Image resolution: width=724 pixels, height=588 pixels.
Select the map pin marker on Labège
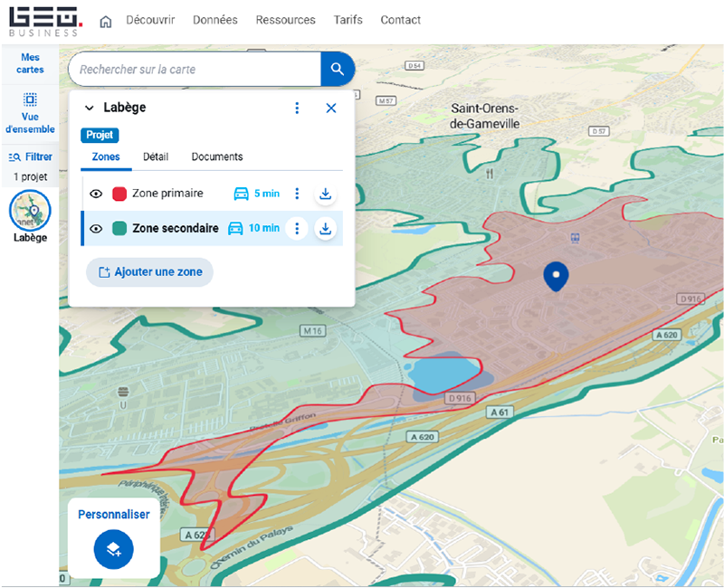coord(556,276)
